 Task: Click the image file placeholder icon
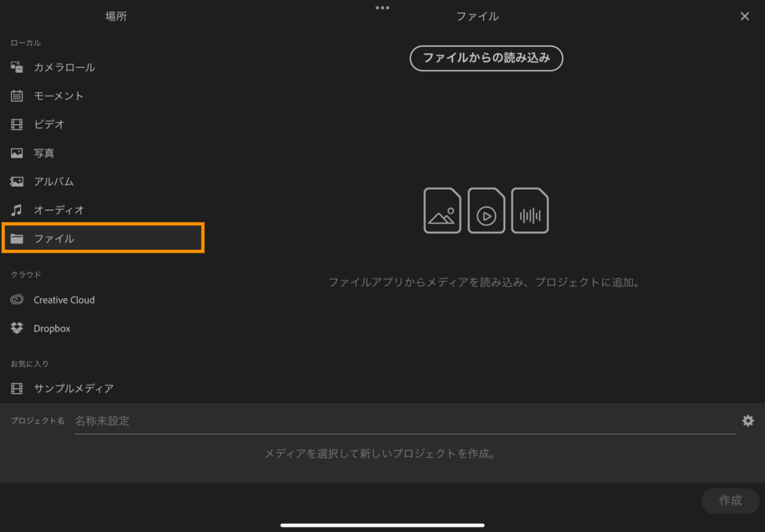coord(442,211)
